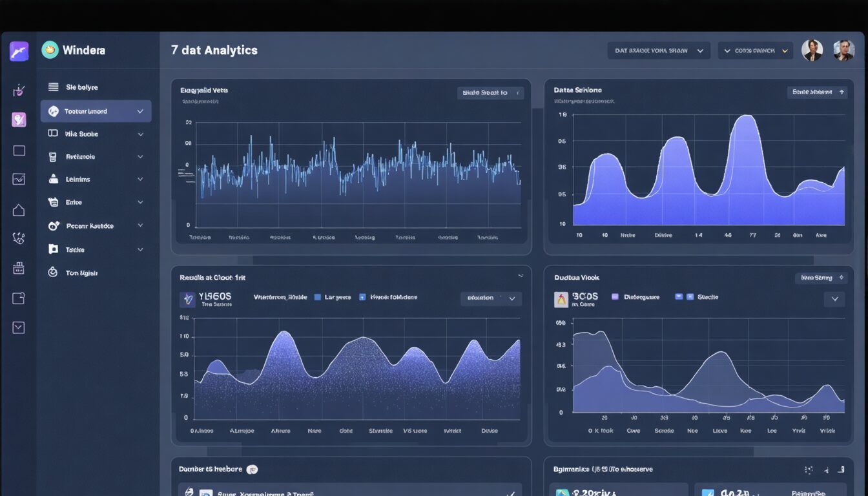Open the dropdown in the Reudls at Cloot card
This screenshot has width=868, height=496.
coord(491,298)
